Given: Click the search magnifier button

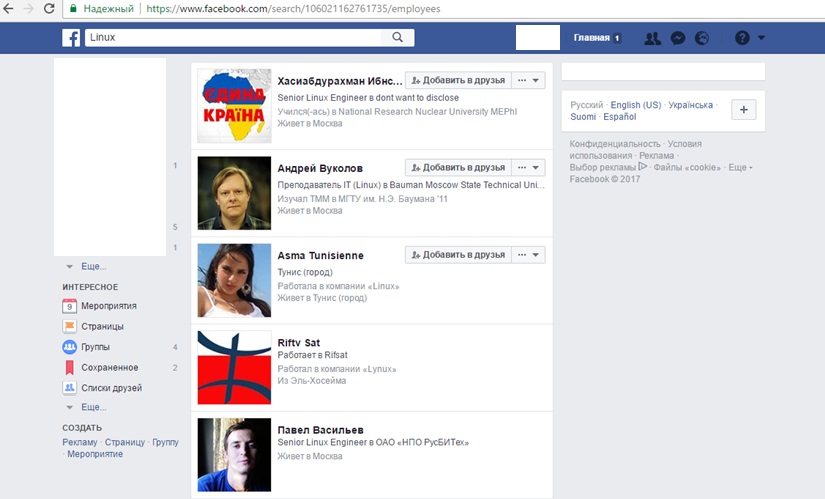Looking at the screenshot, I should click(398, 37).
